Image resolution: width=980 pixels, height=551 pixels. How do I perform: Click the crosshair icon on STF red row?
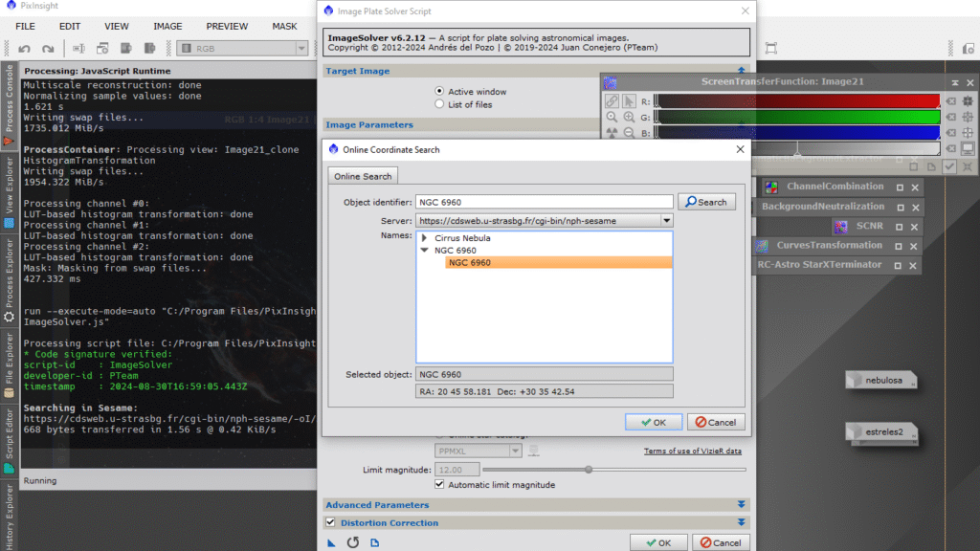pos(968,101)
